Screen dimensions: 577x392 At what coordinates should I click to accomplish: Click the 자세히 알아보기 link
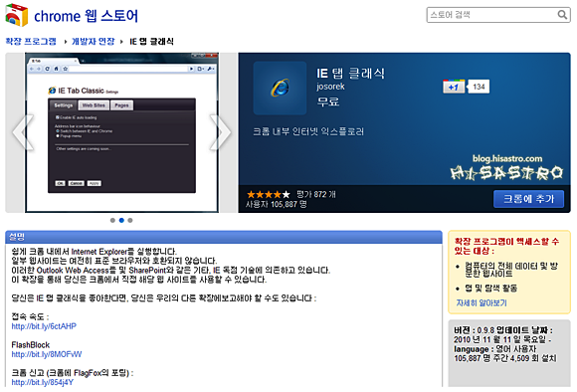click(x=481, y=302)
